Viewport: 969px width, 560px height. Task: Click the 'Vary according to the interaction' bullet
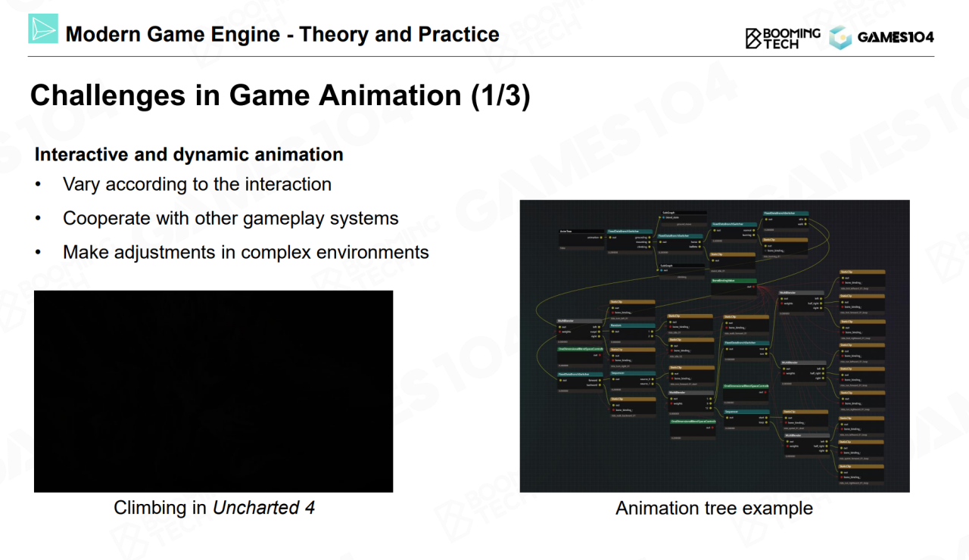click(x=197, y=184)
